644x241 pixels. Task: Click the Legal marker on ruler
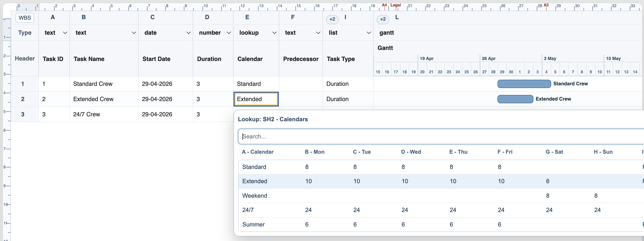pyautogui.click(x=395, y=5)
